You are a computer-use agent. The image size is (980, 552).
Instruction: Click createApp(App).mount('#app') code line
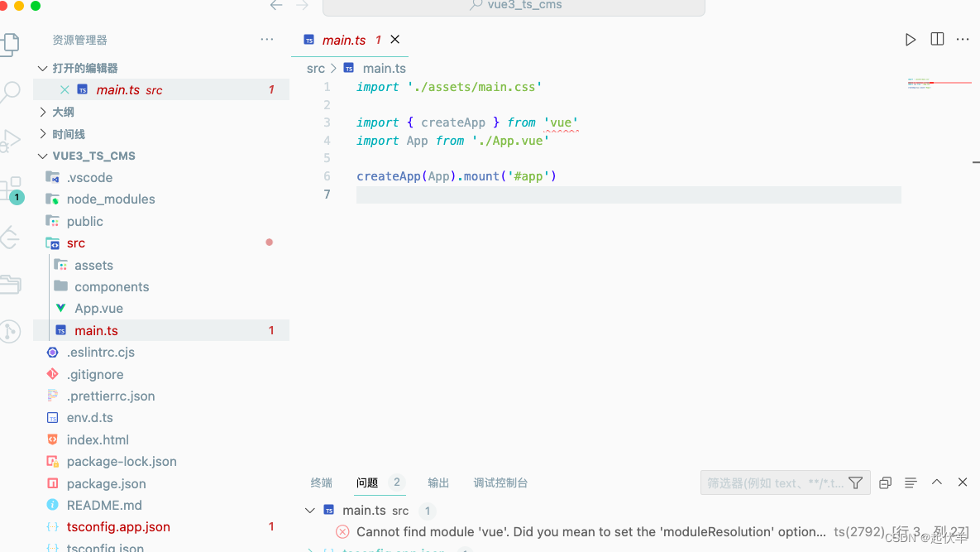(x=457, y=176)
